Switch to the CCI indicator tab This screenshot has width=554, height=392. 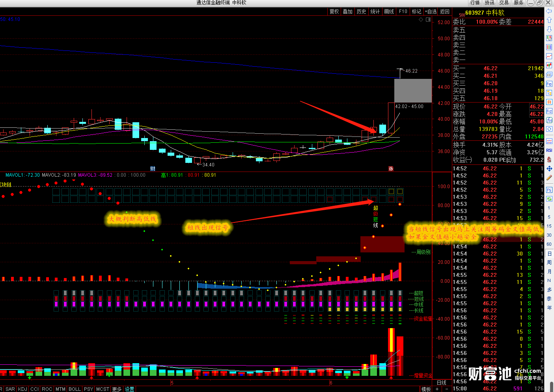click(35, 389)
